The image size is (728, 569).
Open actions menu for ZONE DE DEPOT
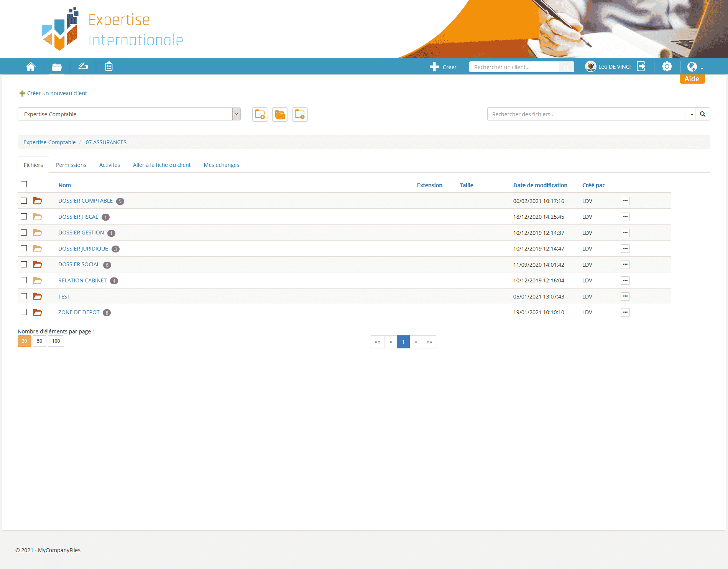(625, 312)
